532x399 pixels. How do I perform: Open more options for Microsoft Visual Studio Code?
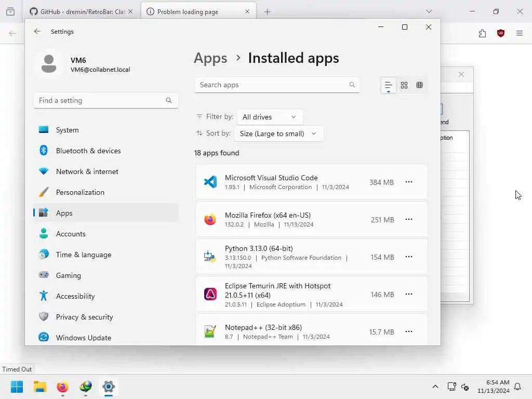click(x=409, y=182)
